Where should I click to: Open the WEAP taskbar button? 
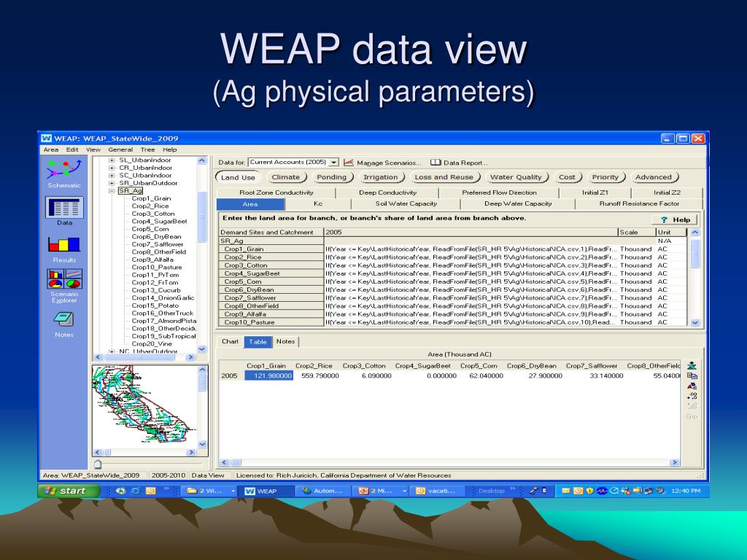265,491
